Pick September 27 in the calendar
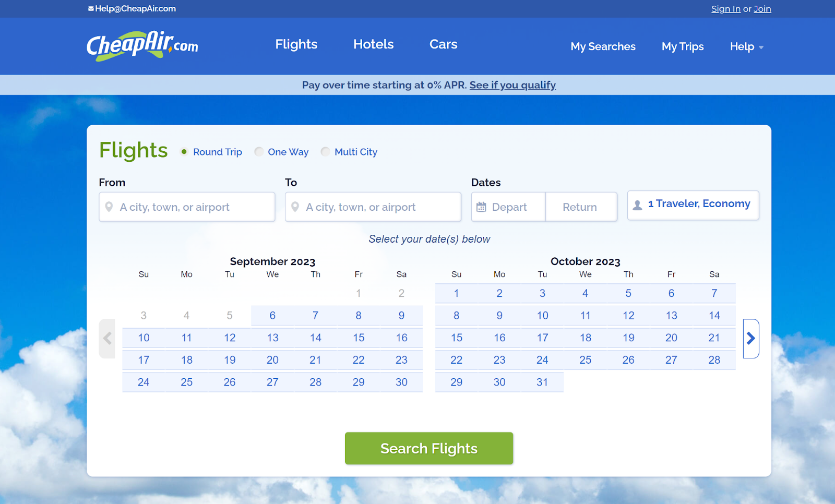The width and height of the screenshot is (835, 504). [x=272, y=382]
